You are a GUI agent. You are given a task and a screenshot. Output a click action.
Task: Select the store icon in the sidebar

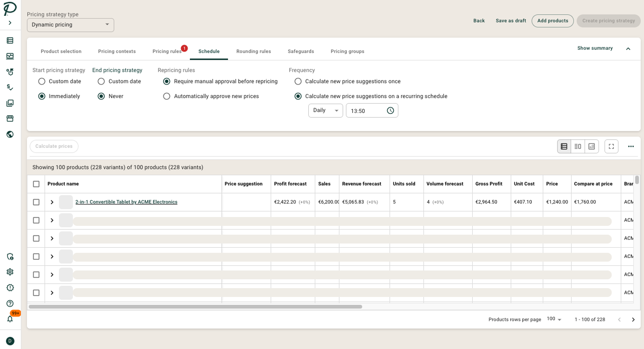pyautogui.click(x=10, y=119)
